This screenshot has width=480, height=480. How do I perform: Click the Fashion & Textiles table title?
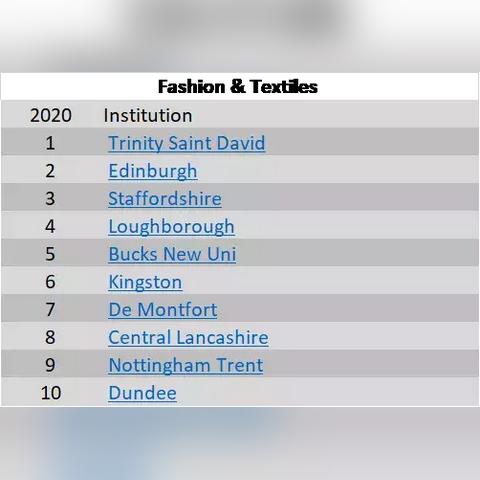(238, 87)
